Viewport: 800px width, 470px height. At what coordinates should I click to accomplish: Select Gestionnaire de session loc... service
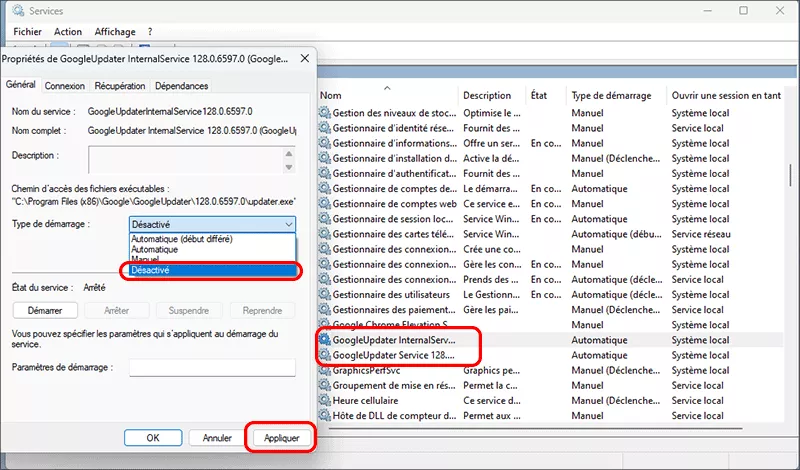pos(550,219)
